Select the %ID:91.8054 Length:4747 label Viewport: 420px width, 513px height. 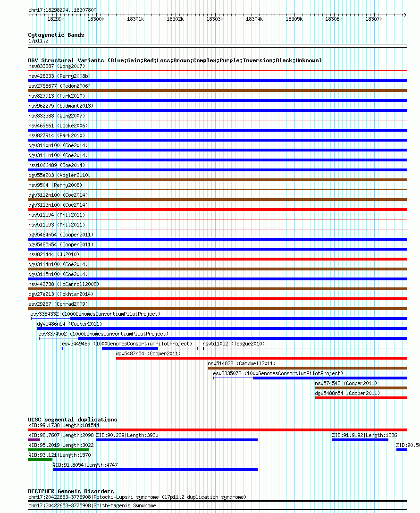tap(85, 465)
